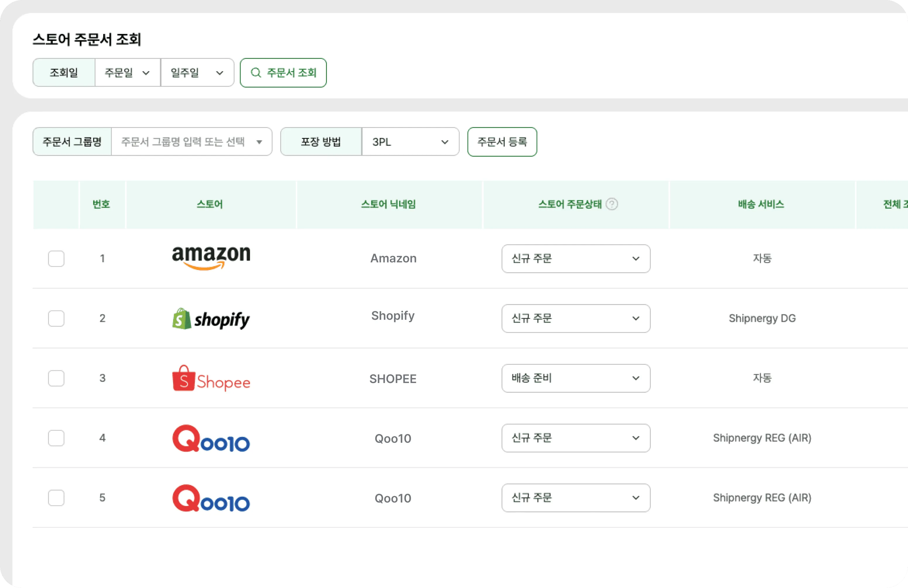This screenshot has height=588, width=908.
Task: Click row number 3 cell
Action: tap(102, 378)
